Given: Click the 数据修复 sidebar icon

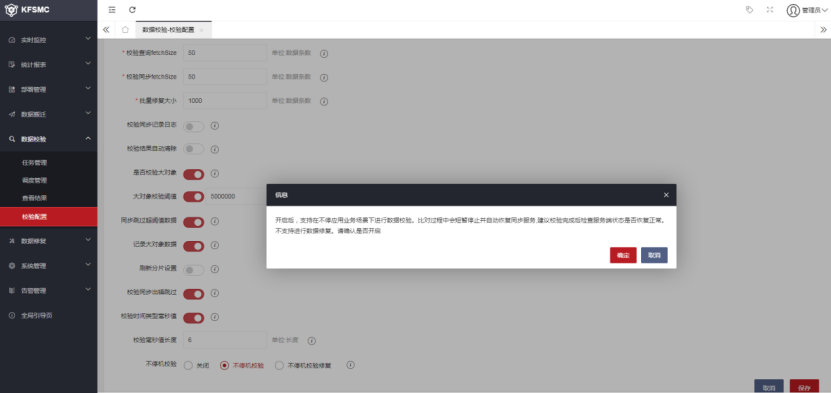Looking at the screenshot, I should pos(12,241).
